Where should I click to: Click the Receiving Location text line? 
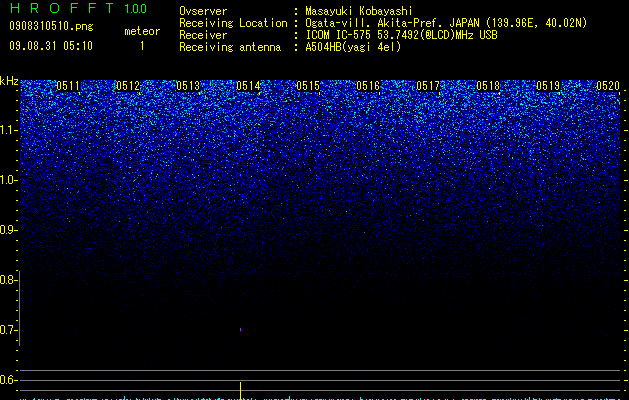[x=383, y=23]
